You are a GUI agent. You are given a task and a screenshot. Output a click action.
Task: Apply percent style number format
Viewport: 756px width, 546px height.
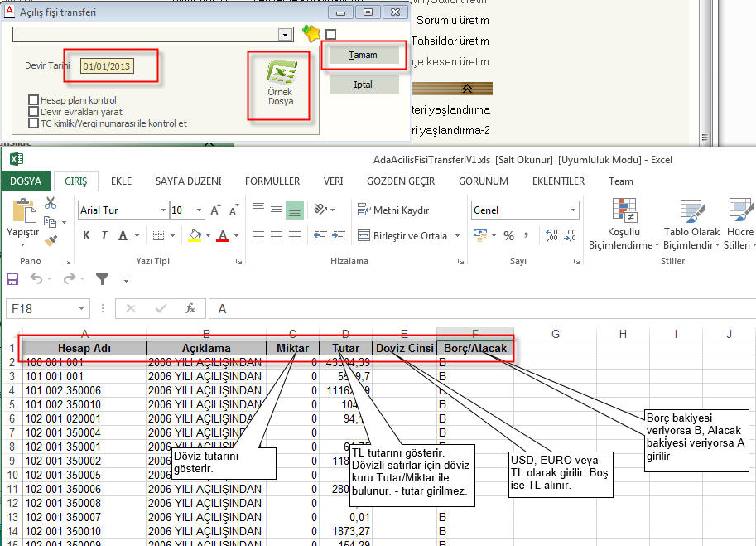coord(508,236)
